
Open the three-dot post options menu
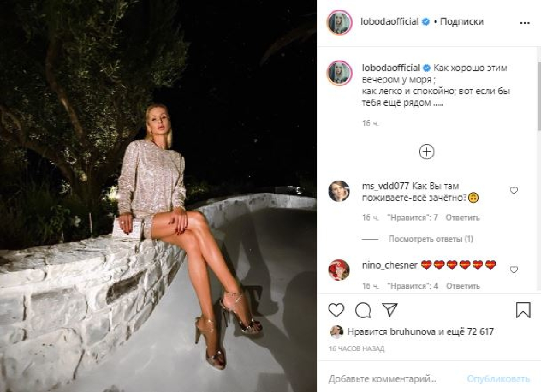pyautogui.click(x=524, y=23)
